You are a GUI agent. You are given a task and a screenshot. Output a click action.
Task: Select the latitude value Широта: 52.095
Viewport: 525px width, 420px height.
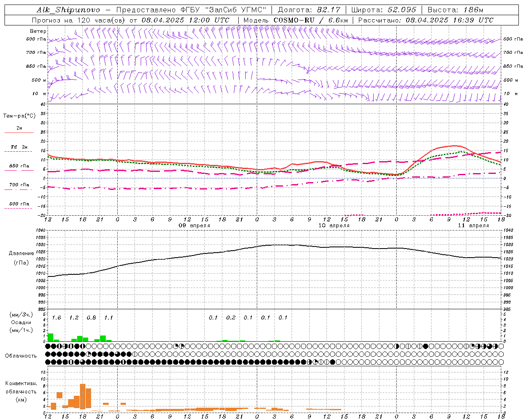coord(384,10)
